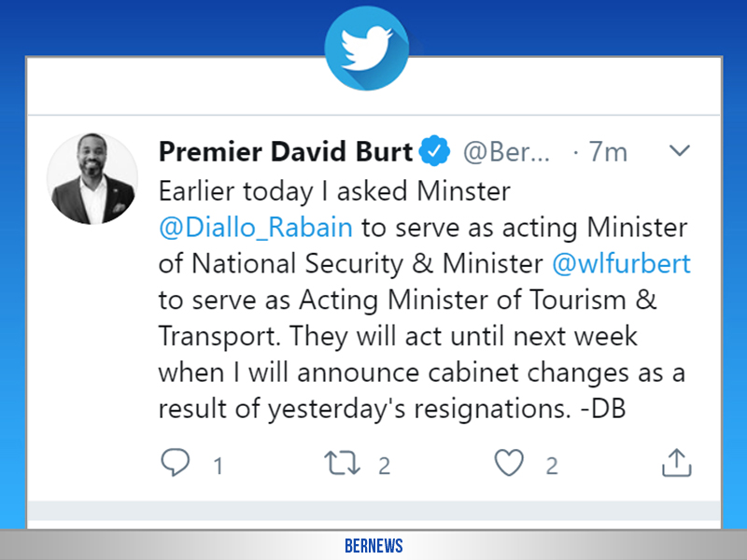Image resolution: width=747 pixels, height=560 pixels.
Task: Reply to Premier David Burt's tweet
Action: (x=174, y=462)
